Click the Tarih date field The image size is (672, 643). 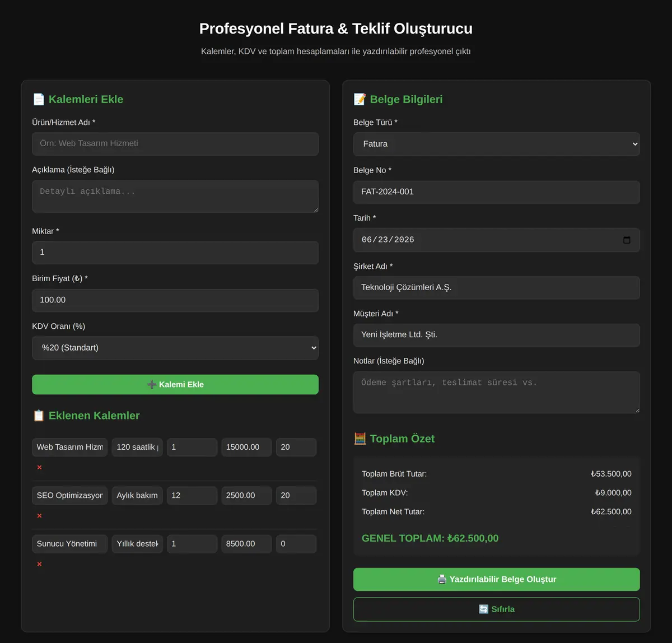click(496, 240)
